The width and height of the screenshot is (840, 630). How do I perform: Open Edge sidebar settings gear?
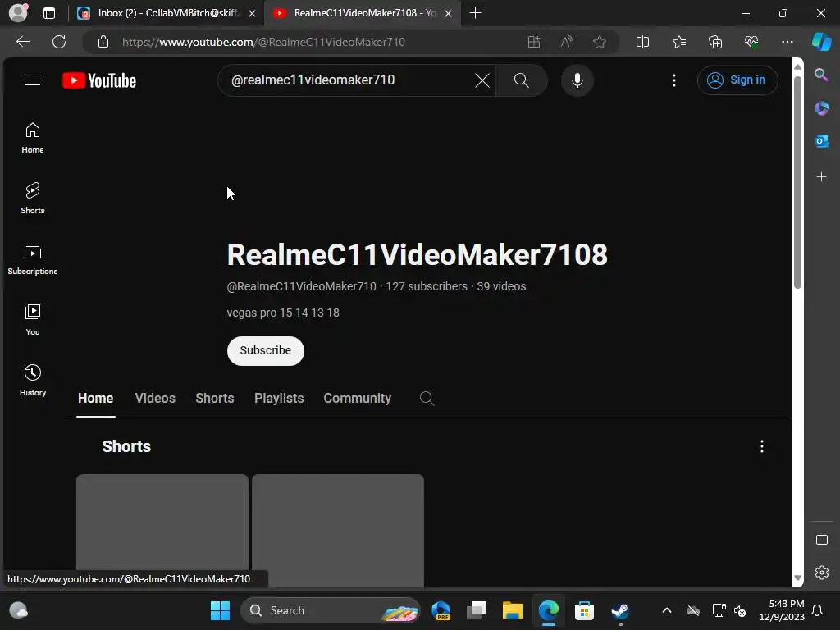point(821,573)
